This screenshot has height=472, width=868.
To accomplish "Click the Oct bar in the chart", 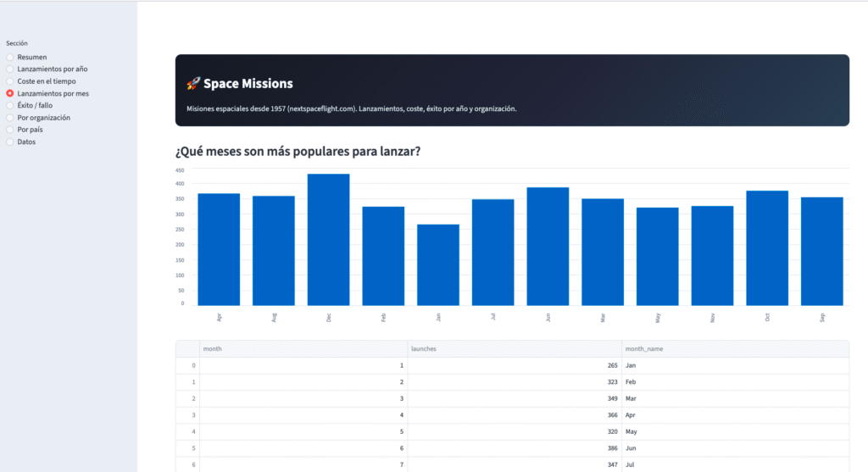I will point(767,247).
